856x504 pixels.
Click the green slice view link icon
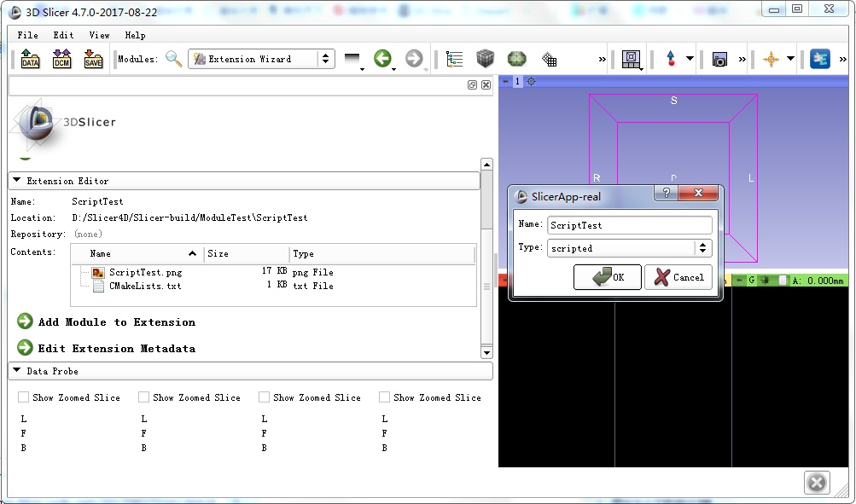pyautogui.click(x=766, y=281)
